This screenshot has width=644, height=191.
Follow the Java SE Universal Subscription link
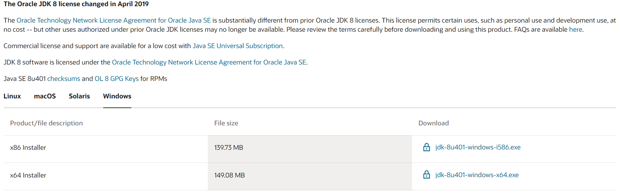237,46
